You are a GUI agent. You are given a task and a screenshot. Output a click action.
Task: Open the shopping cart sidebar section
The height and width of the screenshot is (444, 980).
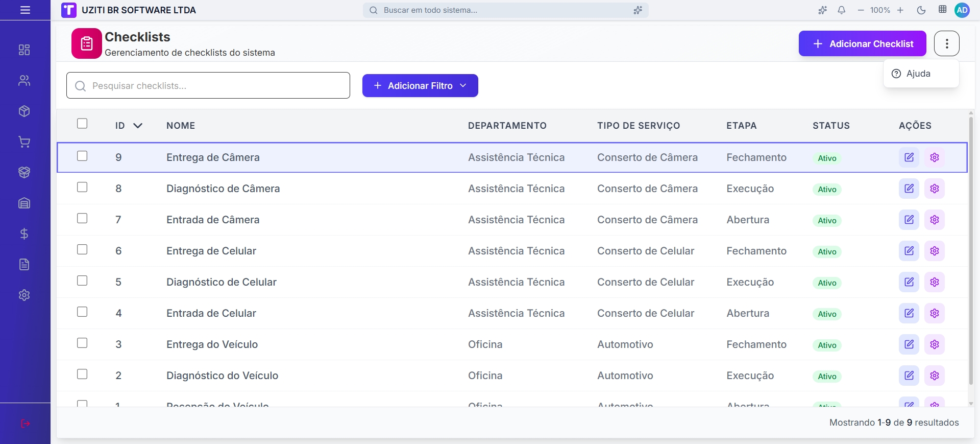click(x=24, y=142)
